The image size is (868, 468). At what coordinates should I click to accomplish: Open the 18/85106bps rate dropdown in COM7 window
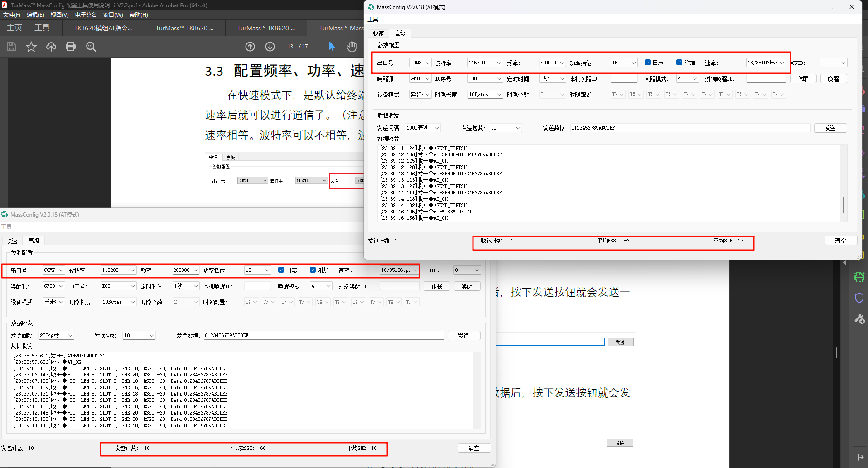399,270
